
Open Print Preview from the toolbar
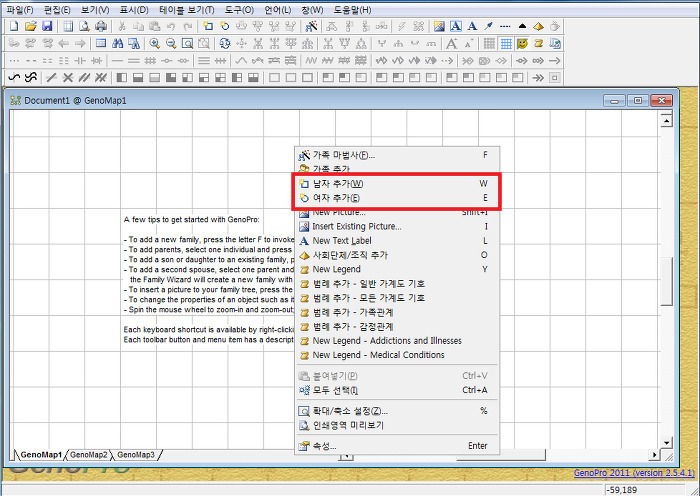84,26
